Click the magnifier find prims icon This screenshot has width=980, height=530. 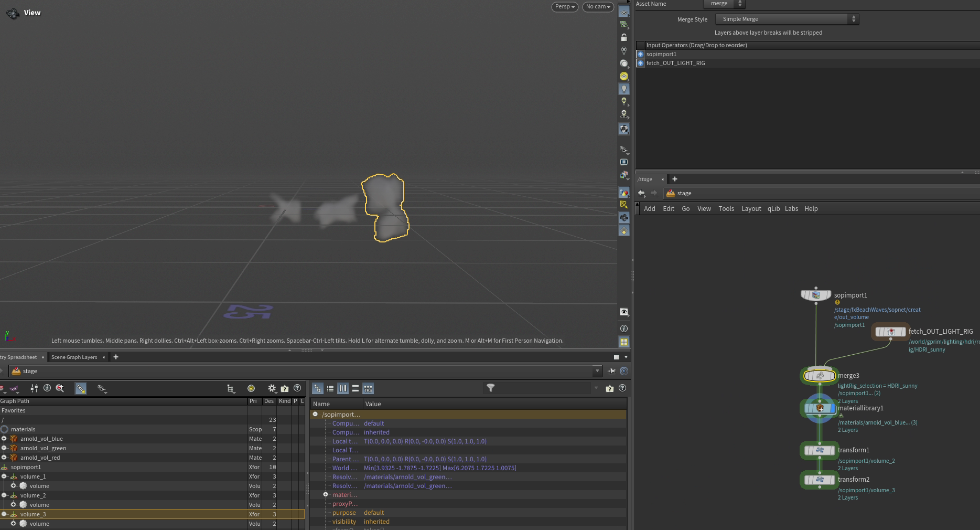coord(60,388)
